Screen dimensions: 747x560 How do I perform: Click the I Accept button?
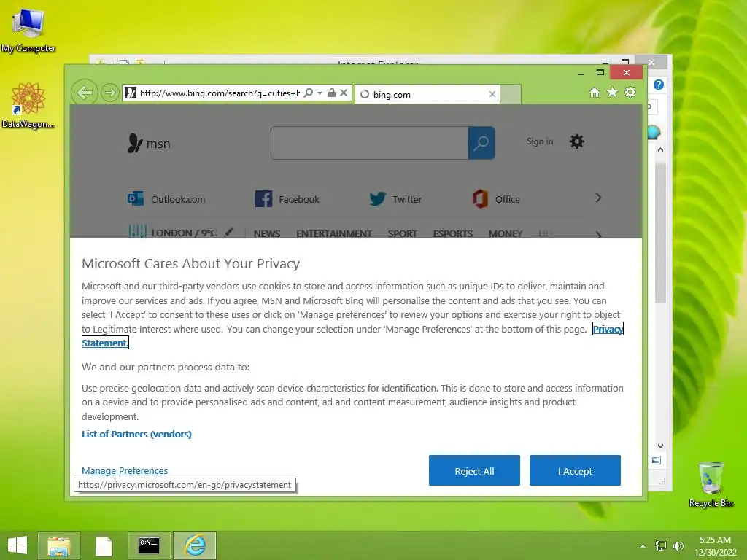coord(575,470)
